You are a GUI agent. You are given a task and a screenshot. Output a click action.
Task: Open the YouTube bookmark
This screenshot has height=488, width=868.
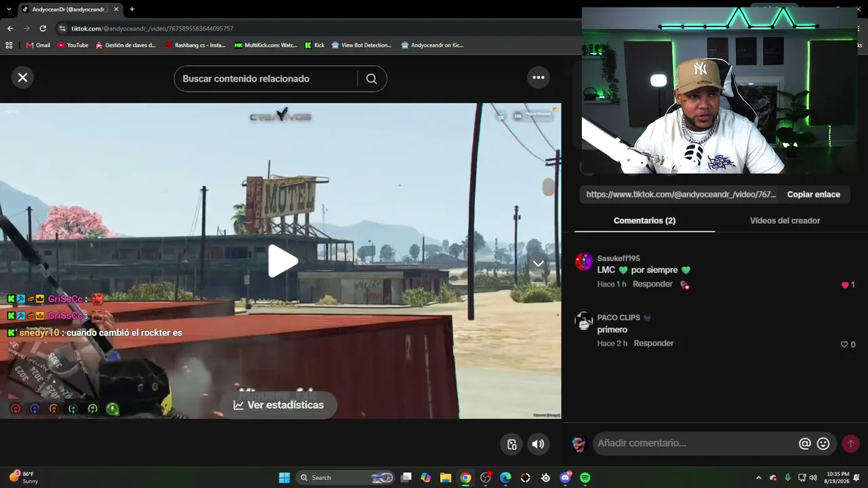point(73,45)
